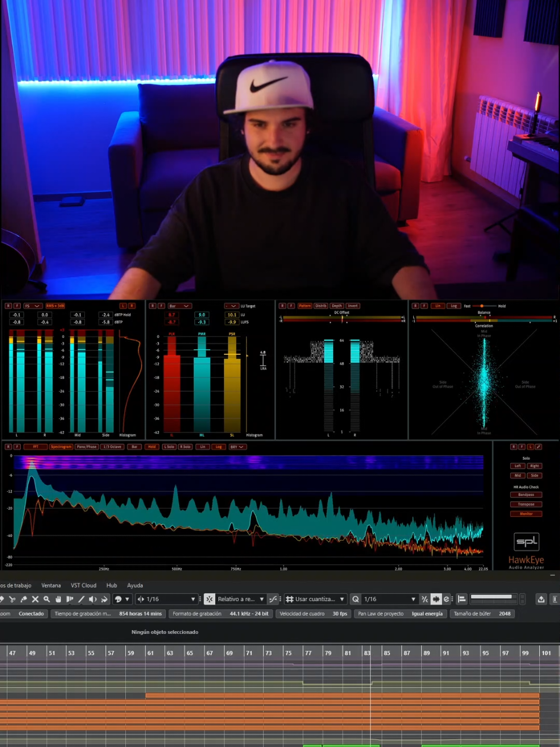Click the 1/3 Octave button

[112, 447]
